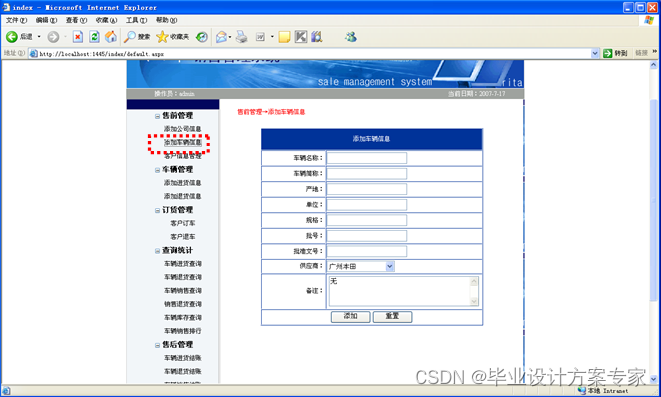Expand the address bar URL dropdown
This screenshot has height=397, width=661.
(595, 53)
